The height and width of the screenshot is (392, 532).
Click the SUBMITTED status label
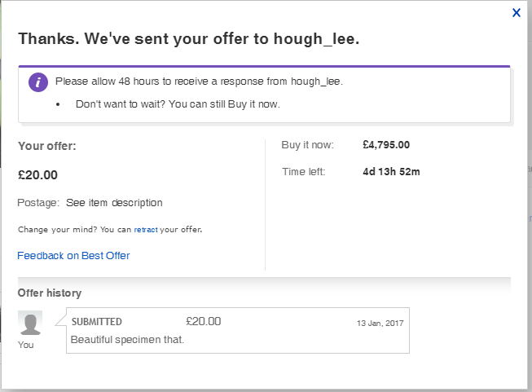click(97, 322)
